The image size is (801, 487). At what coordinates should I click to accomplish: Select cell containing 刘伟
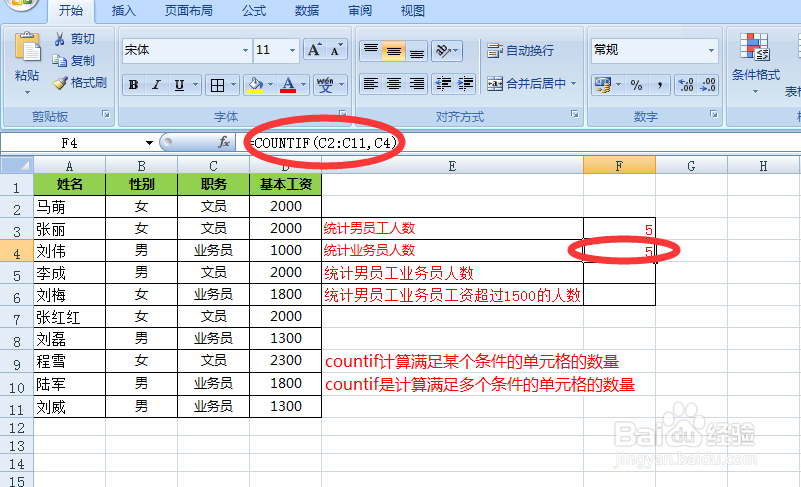click(x=69, y=251)
